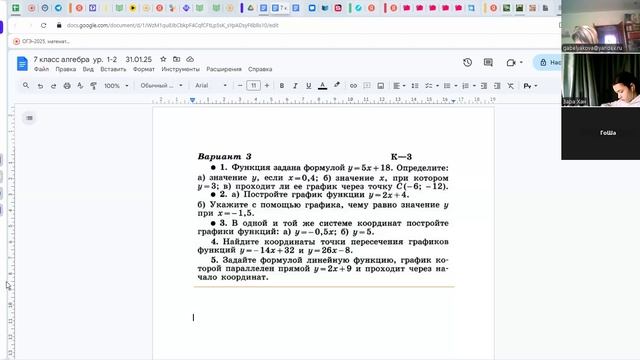
Task: Adjust left indent marker on ruler
Action: pos(192,100)
